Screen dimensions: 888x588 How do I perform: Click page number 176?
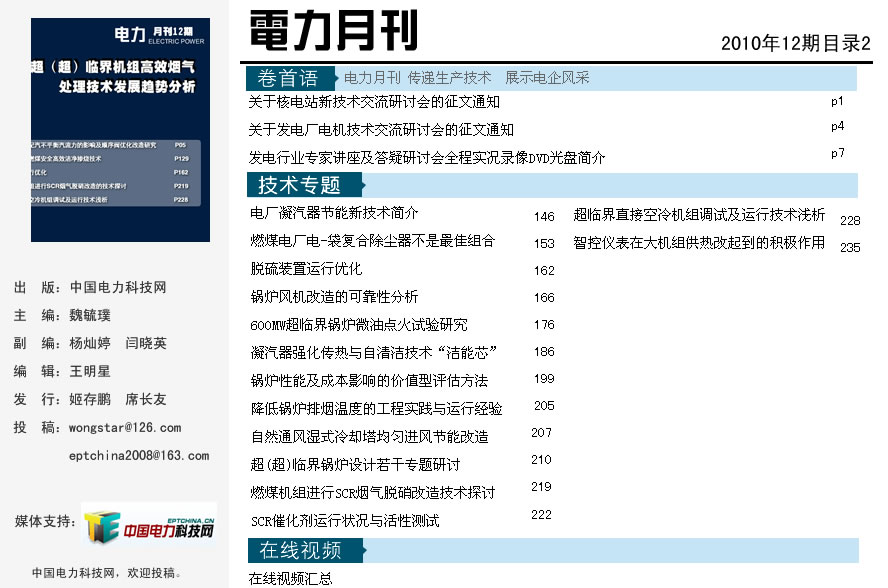coord(544,325)
